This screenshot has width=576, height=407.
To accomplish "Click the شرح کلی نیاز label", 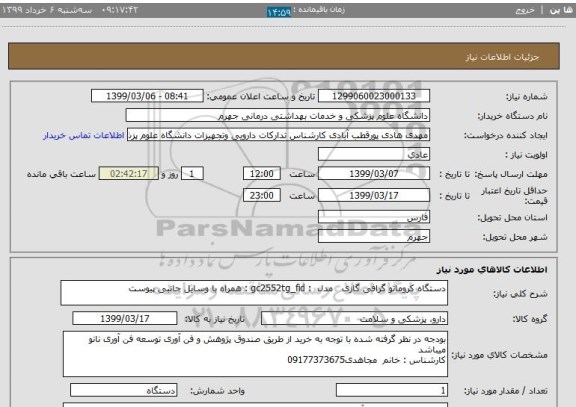I will click(520, 294).
